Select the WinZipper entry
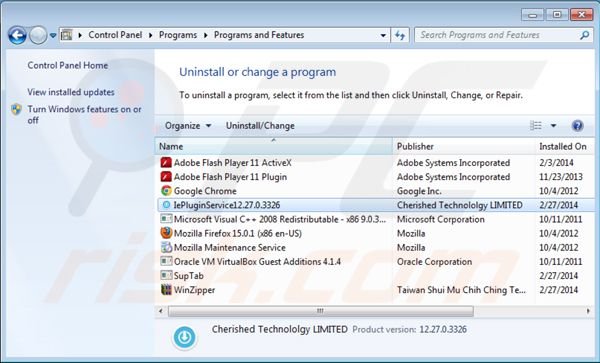Screen dimensions: 600x363 [x=194, y=290]
